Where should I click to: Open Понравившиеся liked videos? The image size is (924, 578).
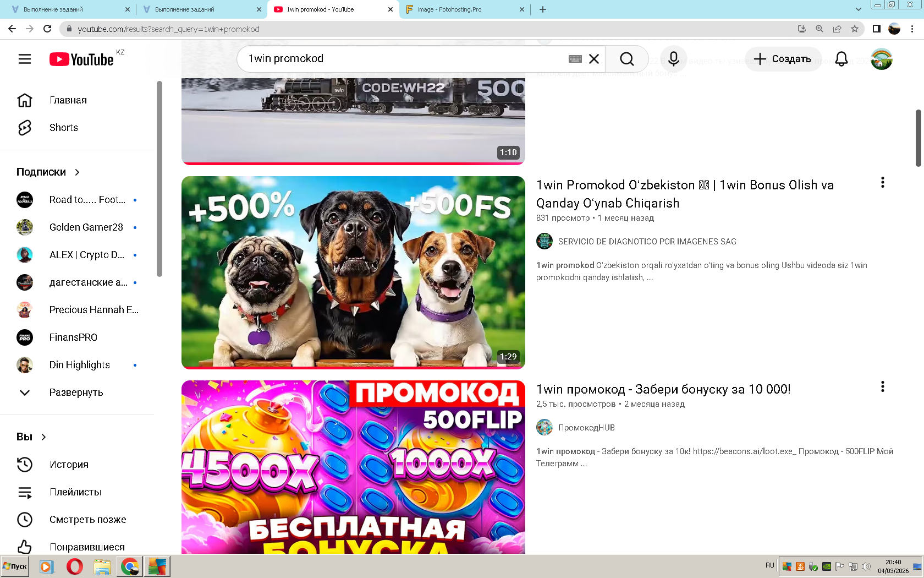(77, 547)
